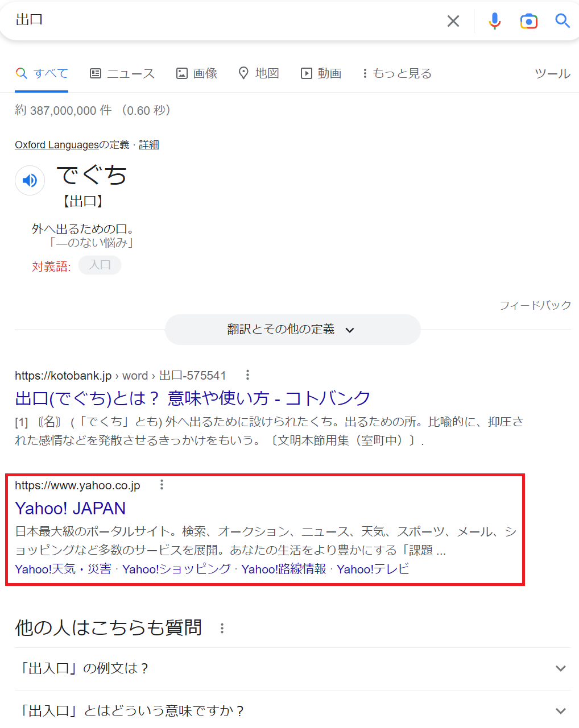Click the kotobank.jp URL breadcrumb
This screenshot has height=728, width=579.
coord(120,376)
